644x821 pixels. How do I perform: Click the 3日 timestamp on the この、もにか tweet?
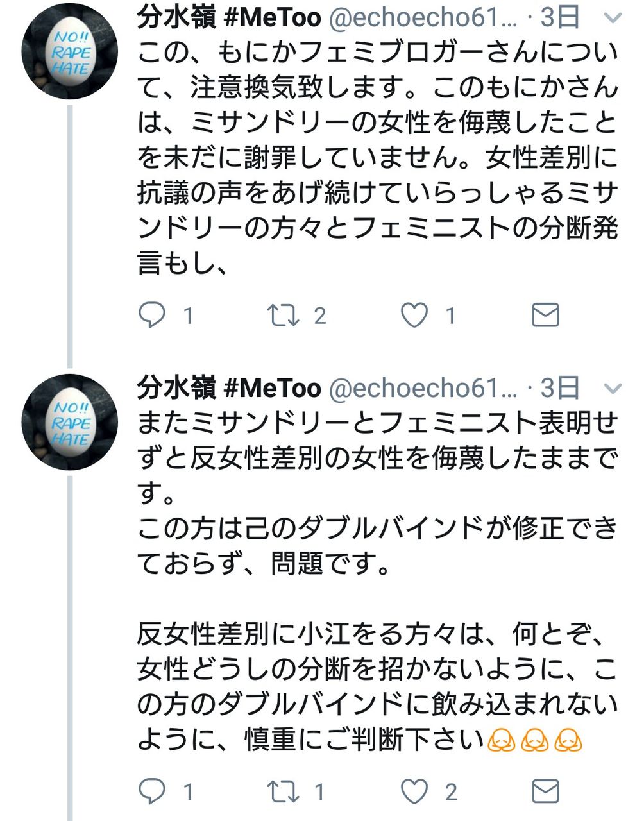tap(560, 17)
